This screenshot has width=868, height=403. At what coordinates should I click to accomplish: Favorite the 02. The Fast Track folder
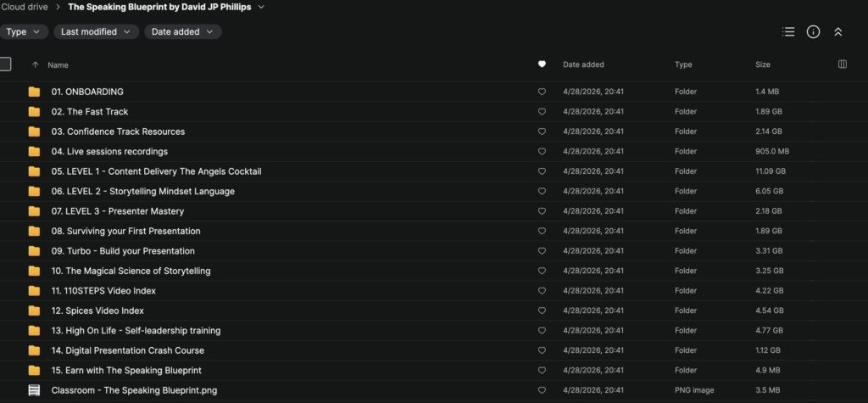[x=542, y=112]
